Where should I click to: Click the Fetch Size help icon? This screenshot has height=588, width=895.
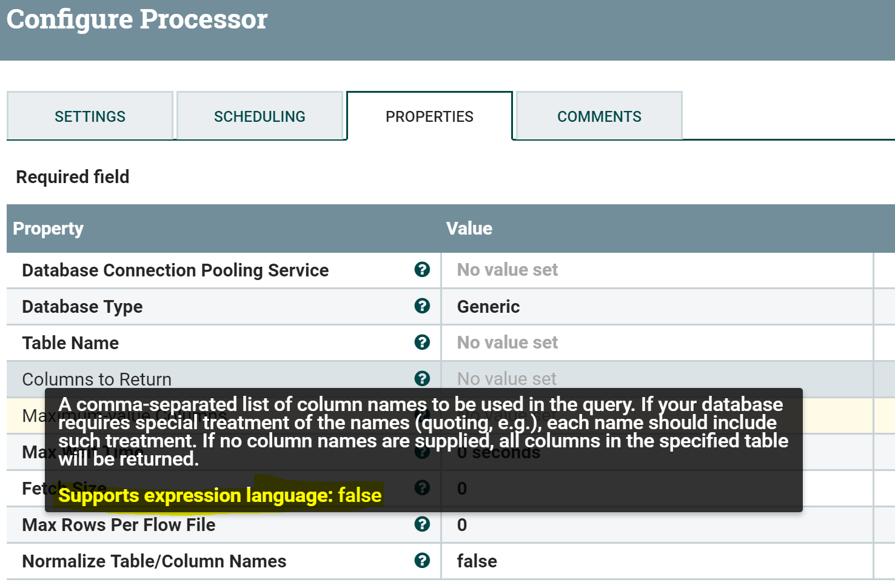click(x=422, y=488)
